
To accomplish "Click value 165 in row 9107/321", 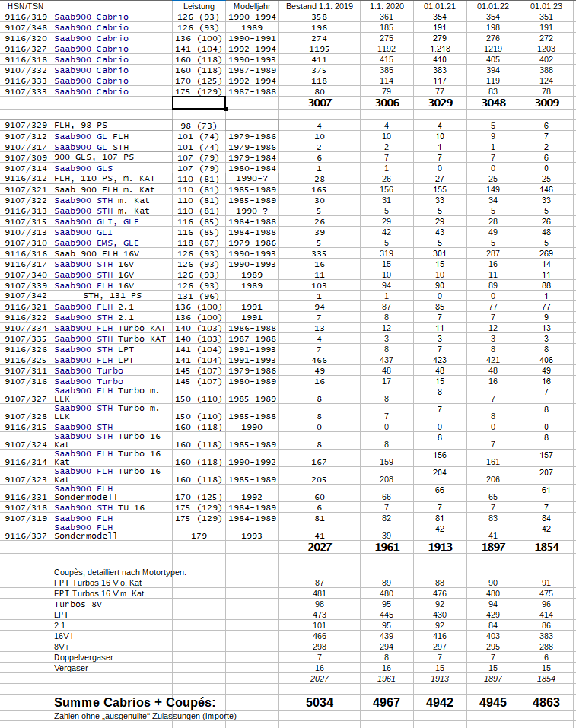I will coord(320,190).
